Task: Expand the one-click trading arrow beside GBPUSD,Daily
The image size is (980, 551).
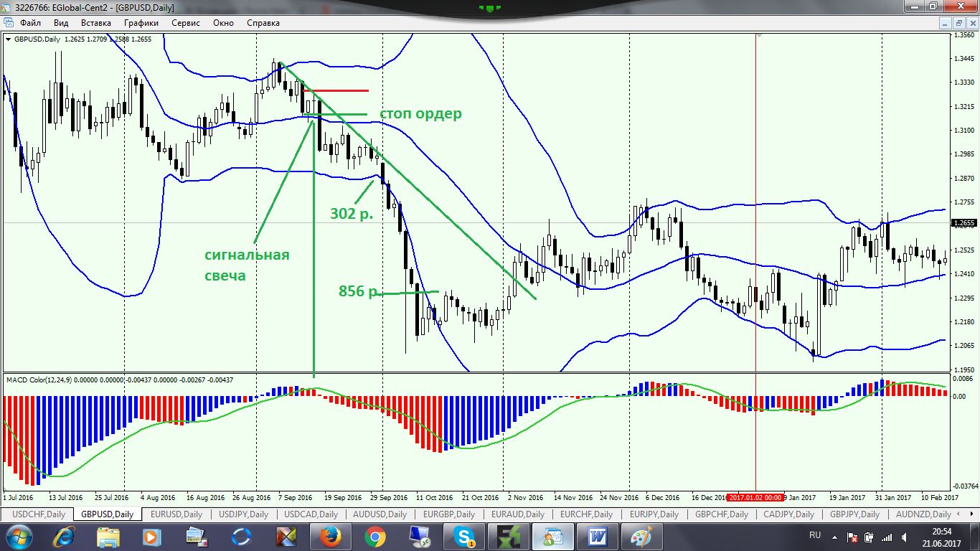Action: coord(9,39)
